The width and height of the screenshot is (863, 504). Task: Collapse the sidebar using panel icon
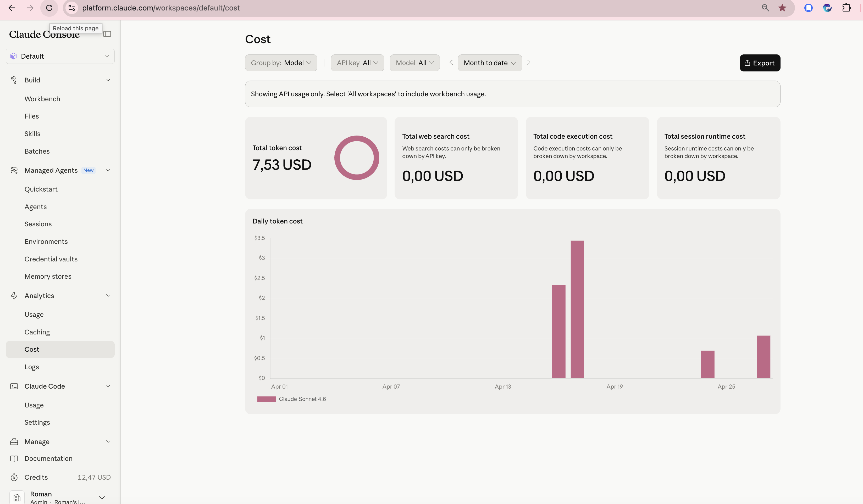[x=107, y=34]
